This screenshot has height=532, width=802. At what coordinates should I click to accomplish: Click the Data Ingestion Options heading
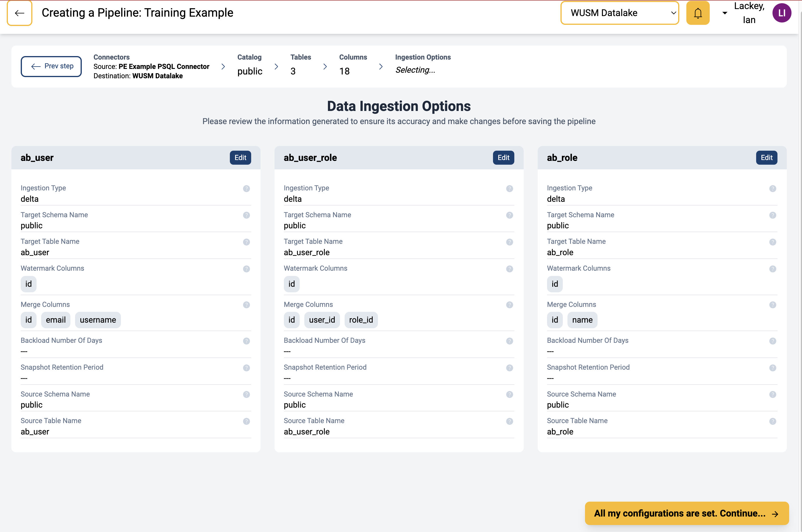(x=399, y=106)
